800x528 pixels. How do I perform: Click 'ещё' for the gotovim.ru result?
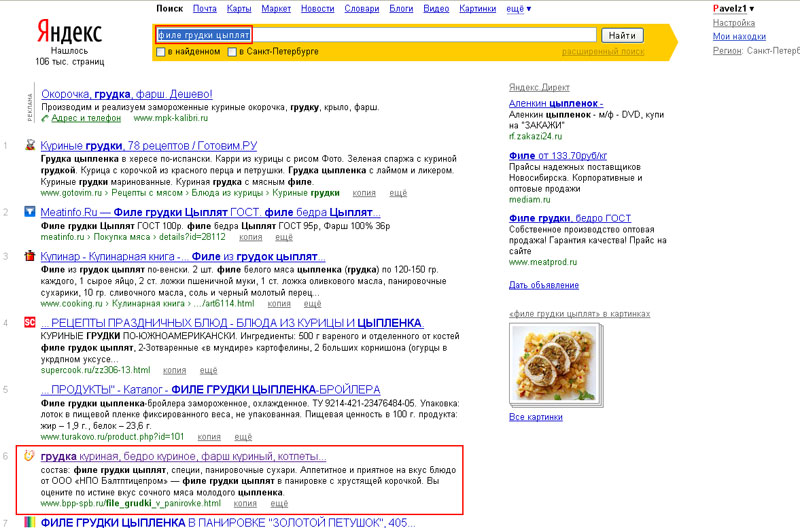pos(398,193)
